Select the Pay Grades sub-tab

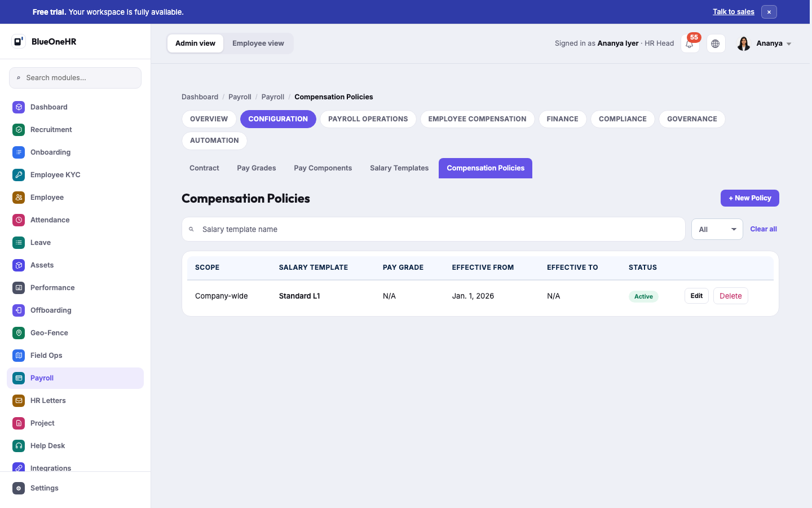coord(257,168)
